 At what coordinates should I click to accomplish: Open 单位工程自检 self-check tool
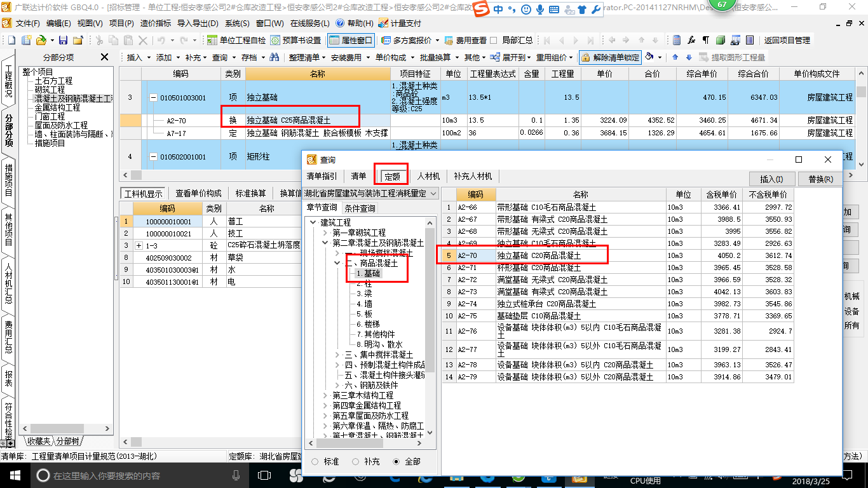point(237,40)
